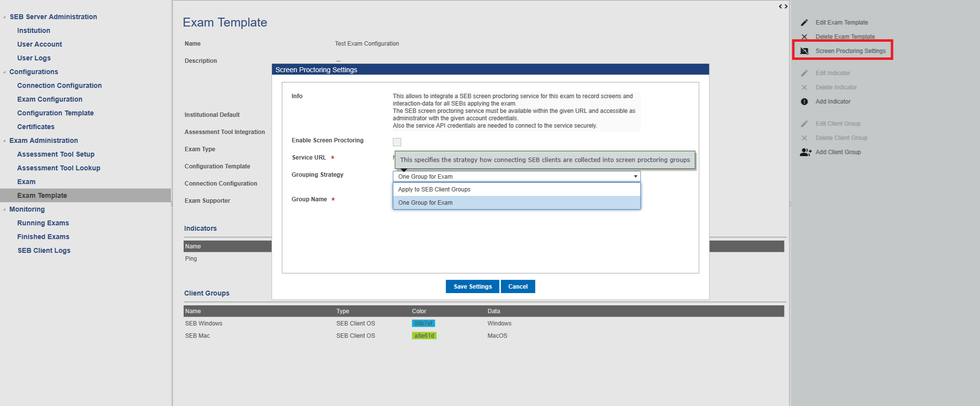
Task: Click the 00b7ef color swatch
Action: pyautogui.click(x=423, y=324)
